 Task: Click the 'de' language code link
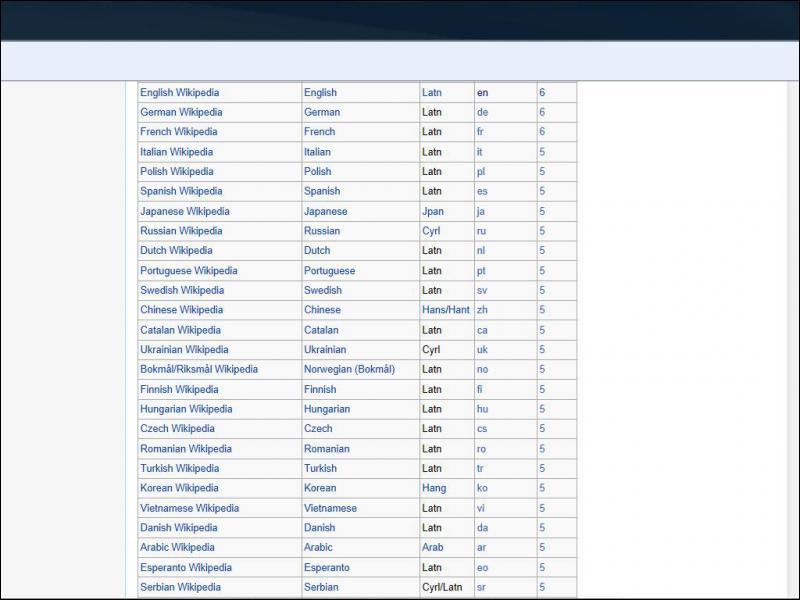click(x=483, y=112)
